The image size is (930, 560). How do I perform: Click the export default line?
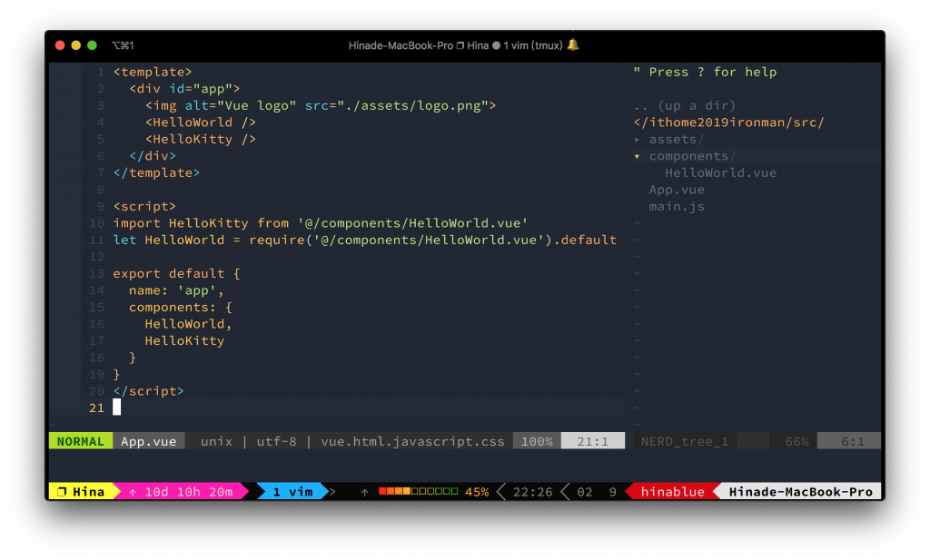click(x=177, y=274)
